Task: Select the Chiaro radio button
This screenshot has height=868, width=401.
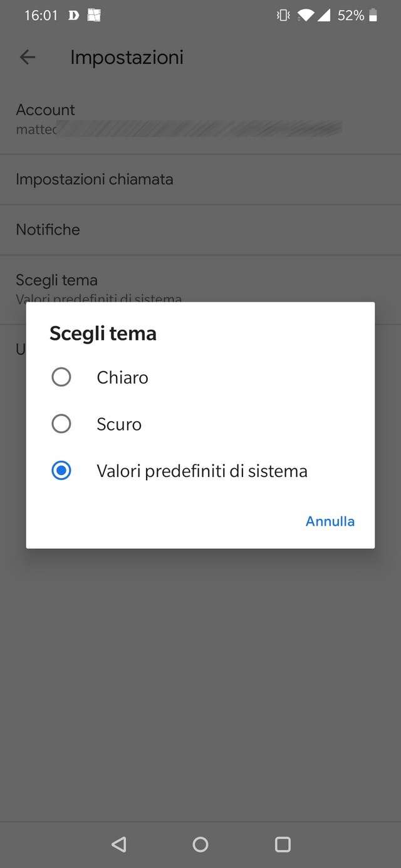Action: (61, 377)
